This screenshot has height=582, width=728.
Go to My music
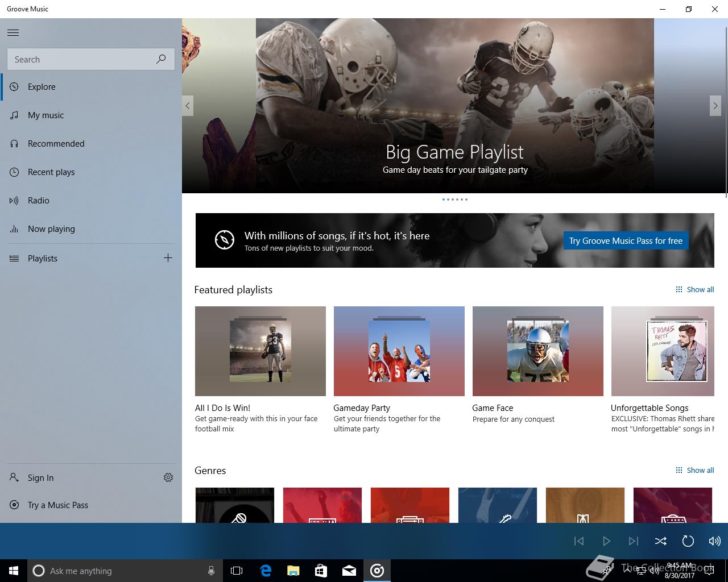point(91,115)
